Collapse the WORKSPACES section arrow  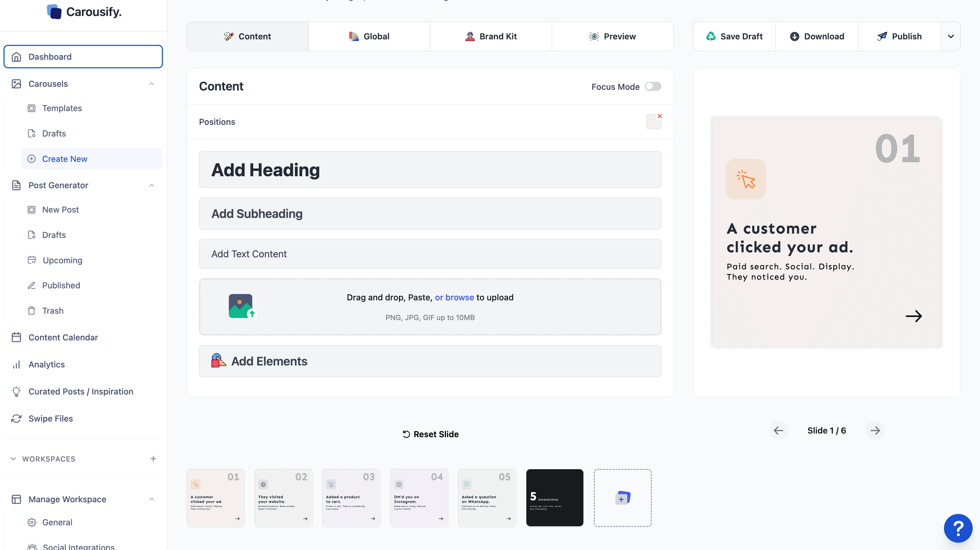[13, 459]
